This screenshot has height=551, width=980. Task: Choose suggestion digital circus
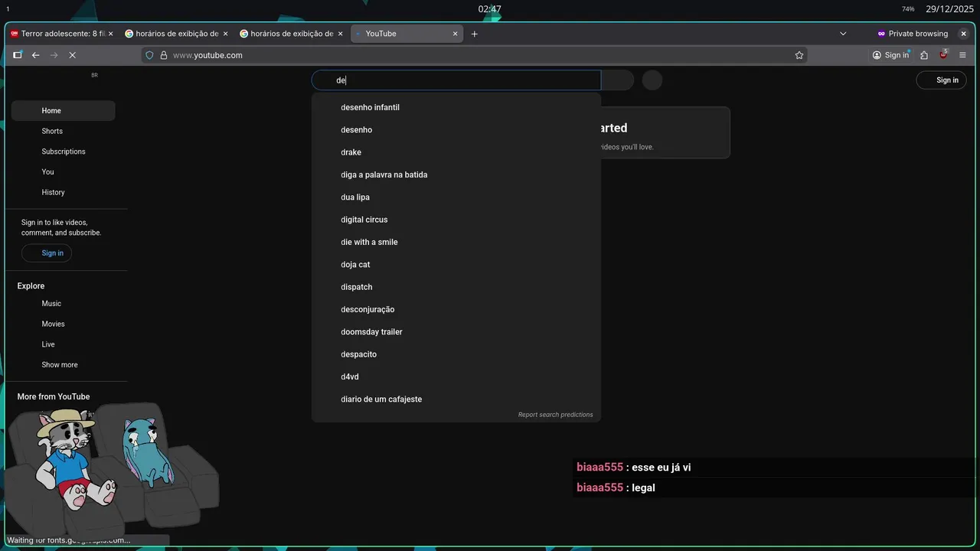[456, 220]
